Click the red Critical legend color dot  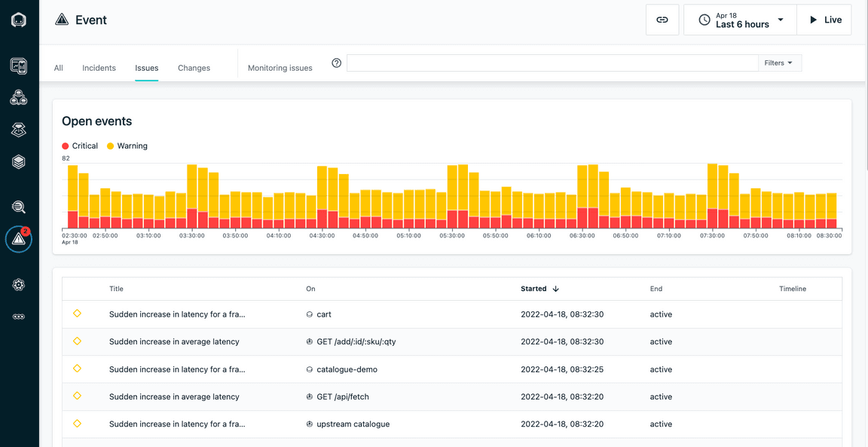pyautogui.click(x=66, y=146)
